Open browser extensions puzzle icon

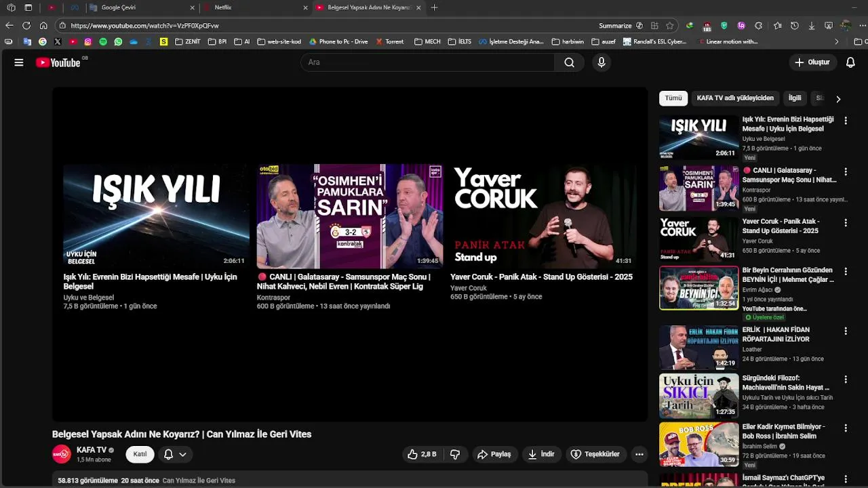click(x=758, y=26)
